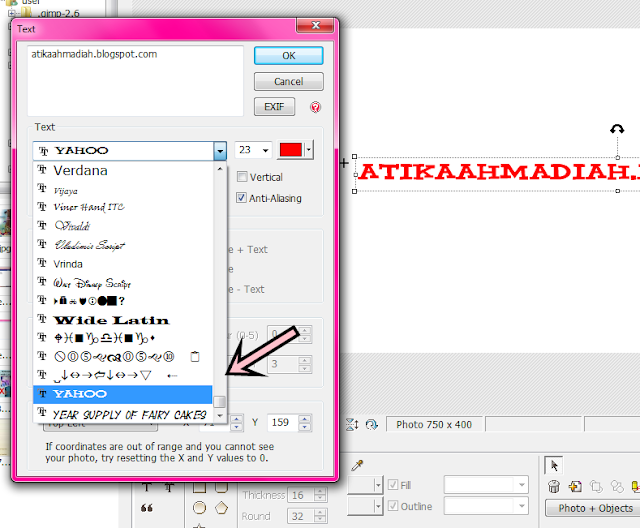Viewport: 640px width, 528px height.
Task: Select the quotation mark symbol tool
Action: [147, 508]
